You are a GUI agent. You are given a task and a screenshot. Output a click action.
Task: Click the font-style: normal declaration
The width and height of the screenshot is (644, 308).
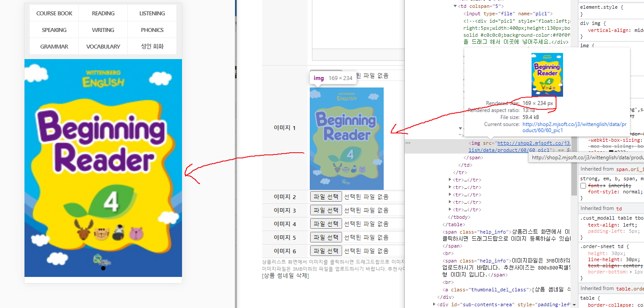[615, 192]
